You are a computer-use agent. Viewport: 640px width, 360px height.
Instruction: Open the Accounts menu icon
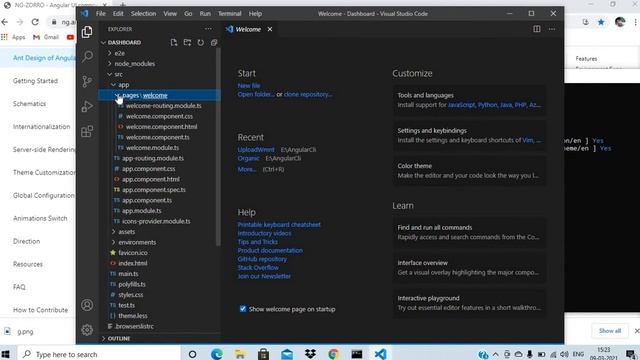tap(87, 305)
